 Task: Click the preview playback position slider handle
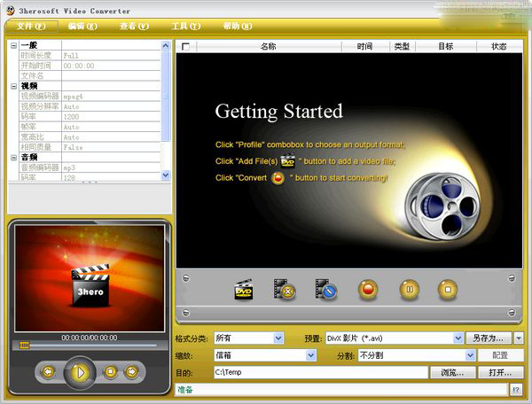click(24, 346)
